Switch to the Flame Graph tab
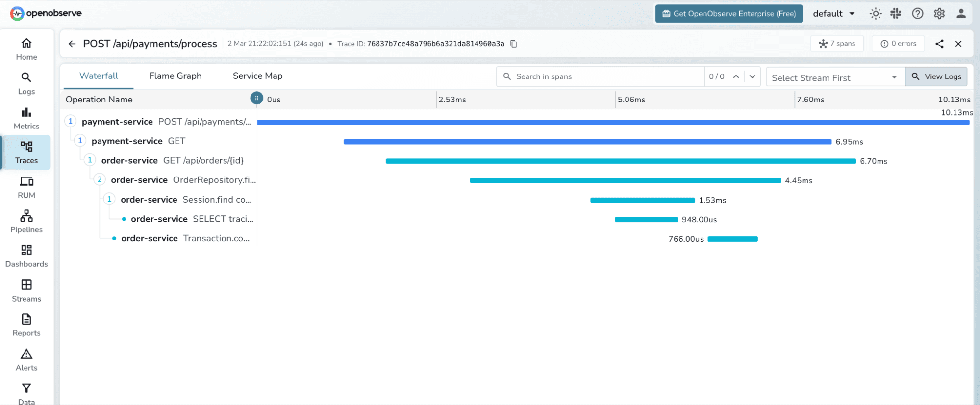 point(175,76)
